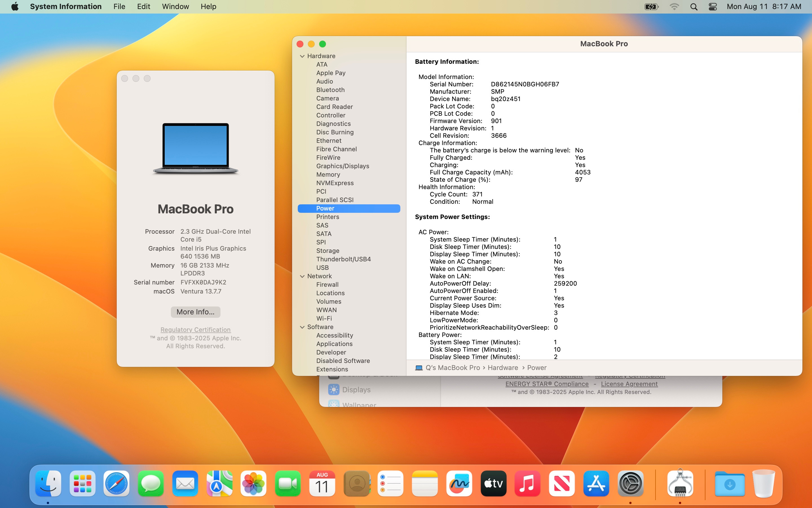Open Maps app in the Dock
The width and height of the screenshot is (812, 508).
tap(219, 483)
